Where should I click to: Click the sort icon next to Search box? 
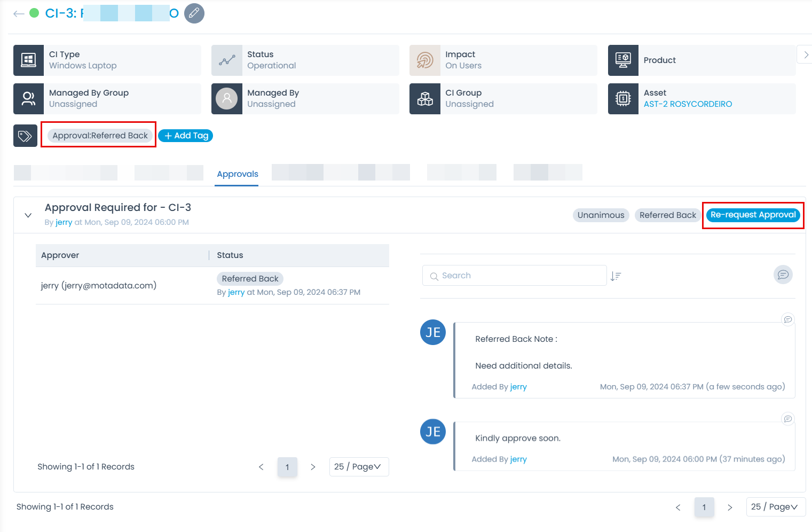click(616, 276)
